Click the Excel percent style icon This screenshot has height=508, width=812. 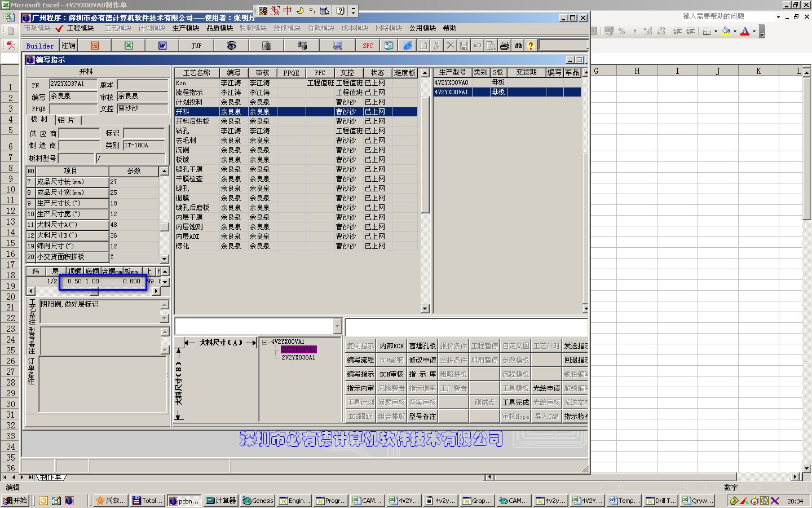point(621,31)
